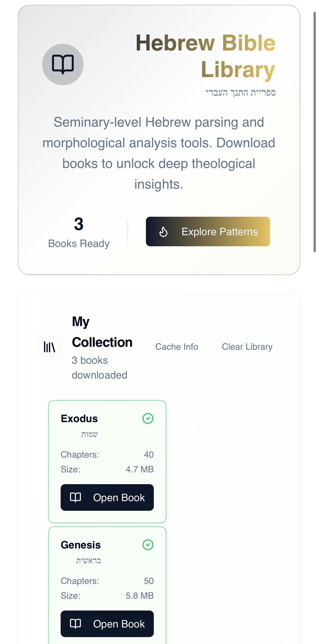This screenshot has width=318, height=644.
Task: Open the Exodus book
Action: (x=107, y=497)
